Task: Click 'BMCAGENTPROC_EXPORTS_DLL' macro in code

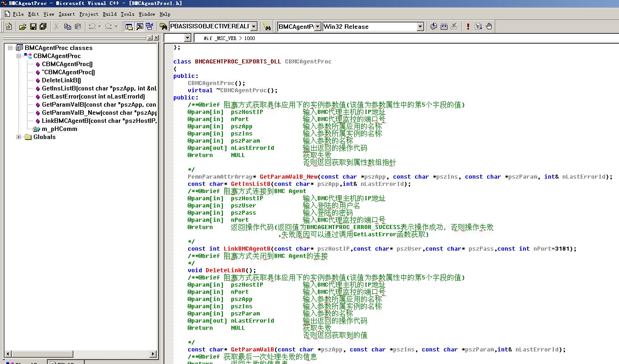Action: pos(238,61)
